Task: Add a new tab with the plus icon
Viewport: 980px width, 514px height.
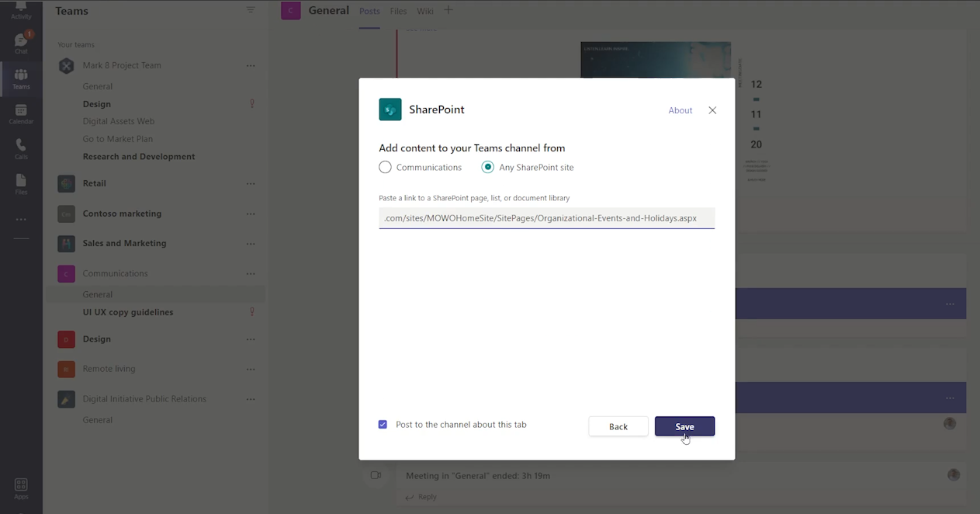Action: click(x=448, y=11)
